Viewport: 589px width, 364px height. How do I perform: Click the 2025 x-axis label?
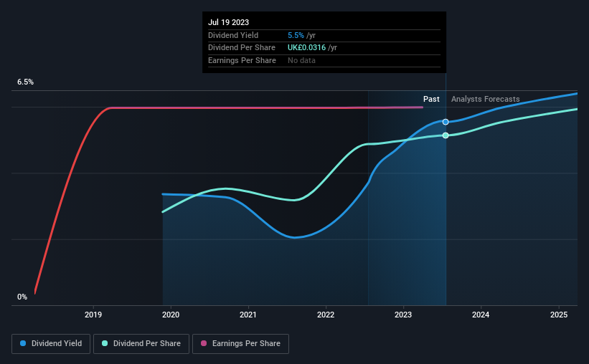pos(559,315)
